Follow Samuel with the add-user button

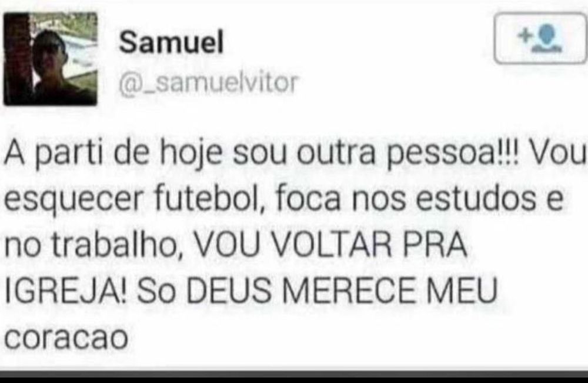pos(540,38)
